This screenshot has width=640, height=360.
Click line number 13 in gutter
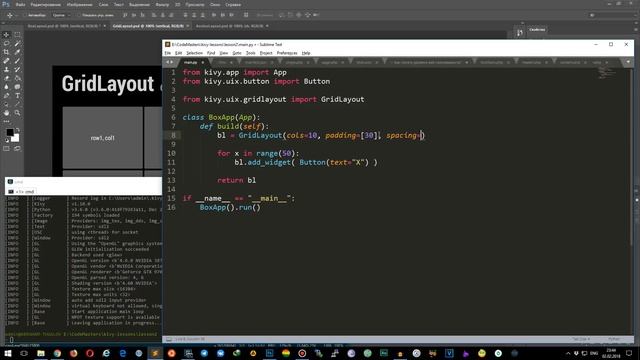click(x=171, y=180)
